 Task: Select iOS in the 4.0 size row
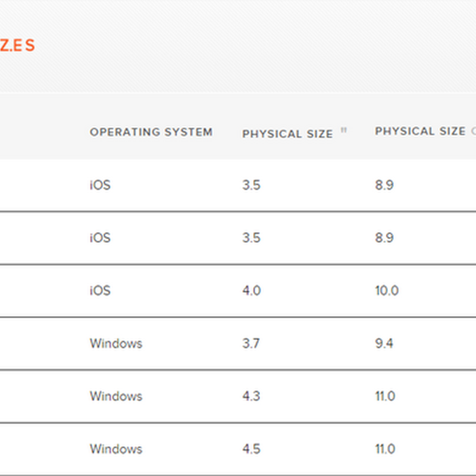(100, 291)
